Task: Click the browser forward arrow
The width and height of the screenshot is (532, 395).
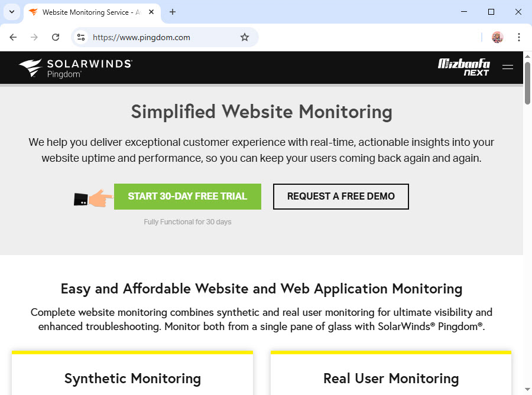Action: (34, 37)
